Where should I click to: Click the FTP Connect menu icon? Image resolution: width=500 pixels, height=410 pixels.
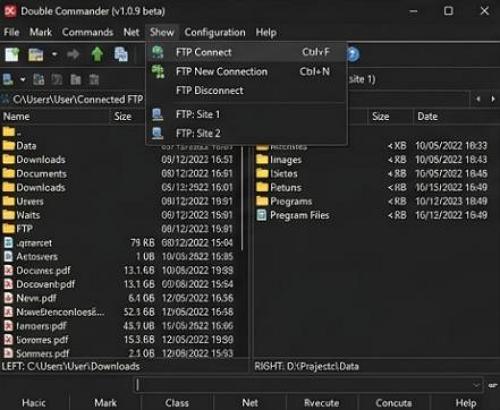[x=158, y=52]
